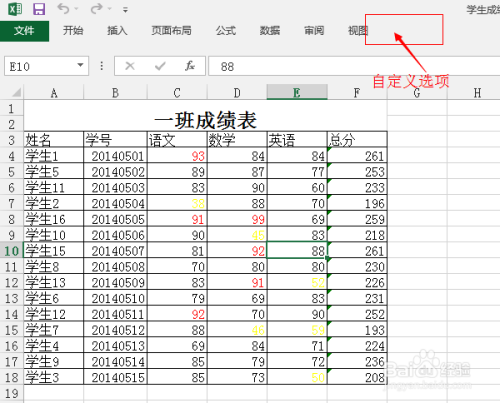500x403 pixels.
Task: Click the 学号 header cell
Action: tap(115, 140)
